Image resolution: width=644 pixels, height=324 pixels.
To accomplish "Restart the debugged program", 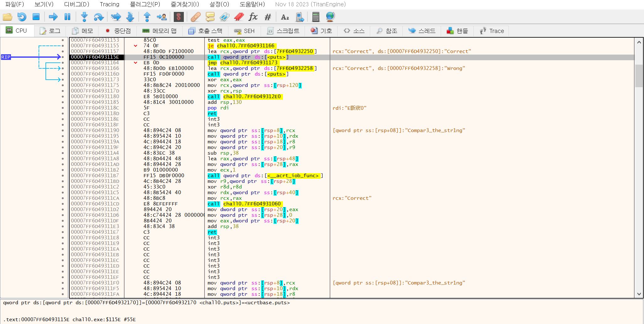I will coord(22,17).
